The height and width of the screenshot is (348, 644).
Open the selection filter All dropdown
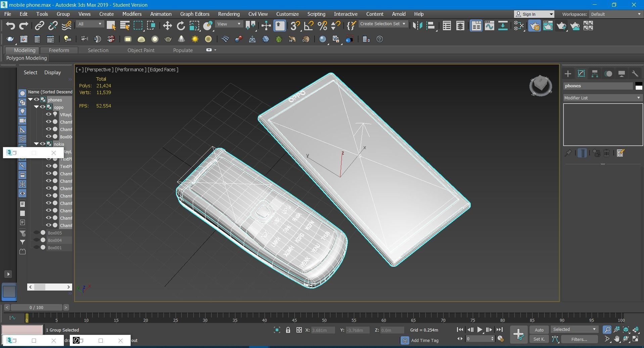point(89,24)
